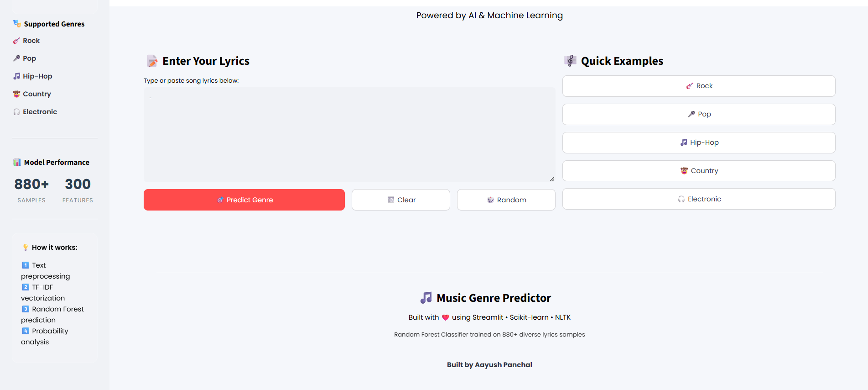Screen dimensions: 868x390
Task: Click the treble clef Quick Examples icon
Action: point(570,61)
